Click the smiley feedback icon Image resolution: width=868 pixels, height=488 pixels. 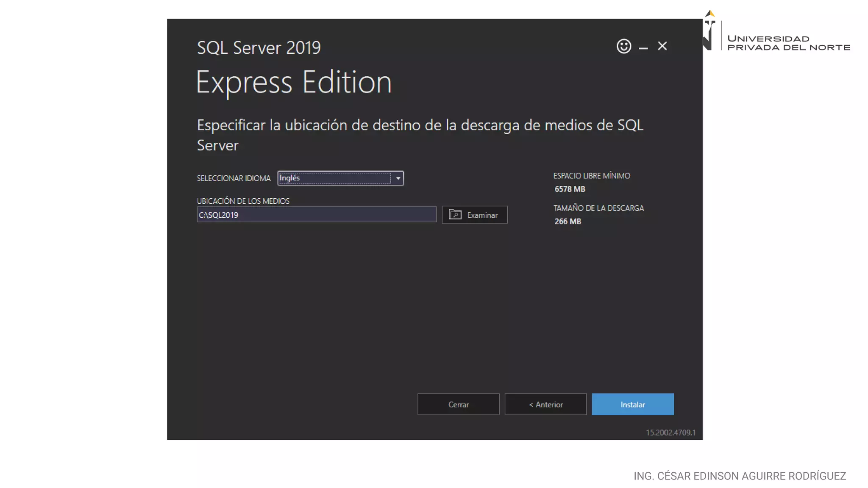[623, 46]
